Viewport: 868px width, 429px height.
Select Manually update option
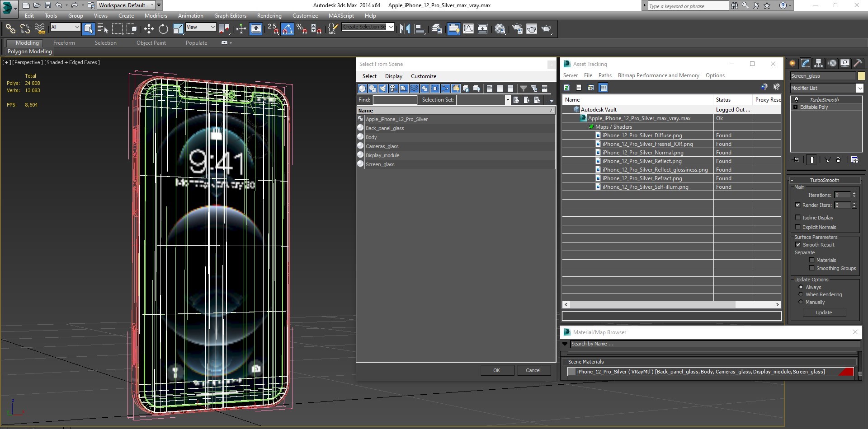tap(801, 302)
